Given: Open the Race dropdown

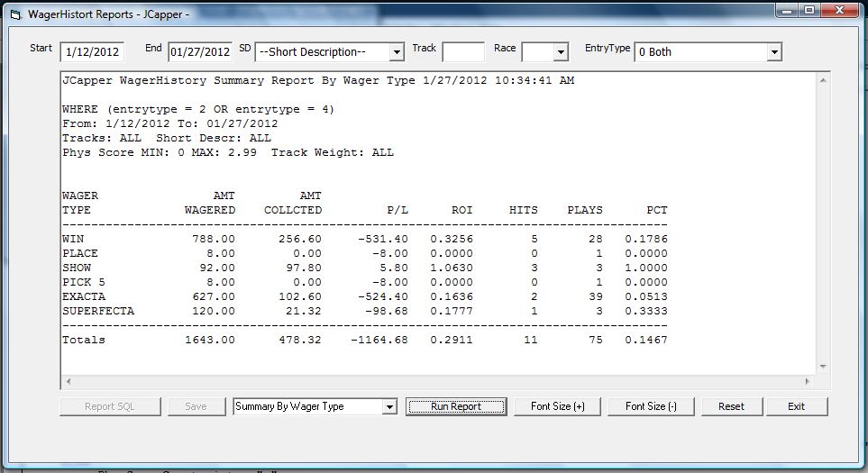Looking at the screenshot, I should (x=561, y=52).
